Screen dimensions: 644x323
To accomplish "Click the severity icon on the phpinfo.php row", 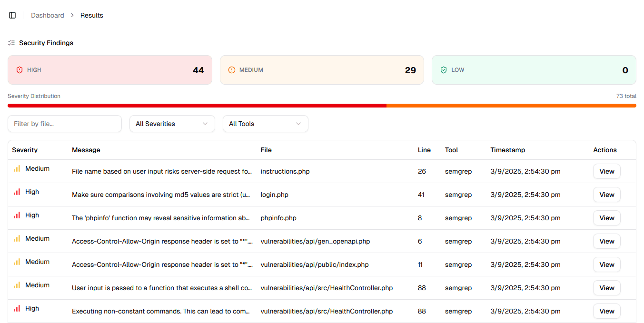I will [16, 215].
